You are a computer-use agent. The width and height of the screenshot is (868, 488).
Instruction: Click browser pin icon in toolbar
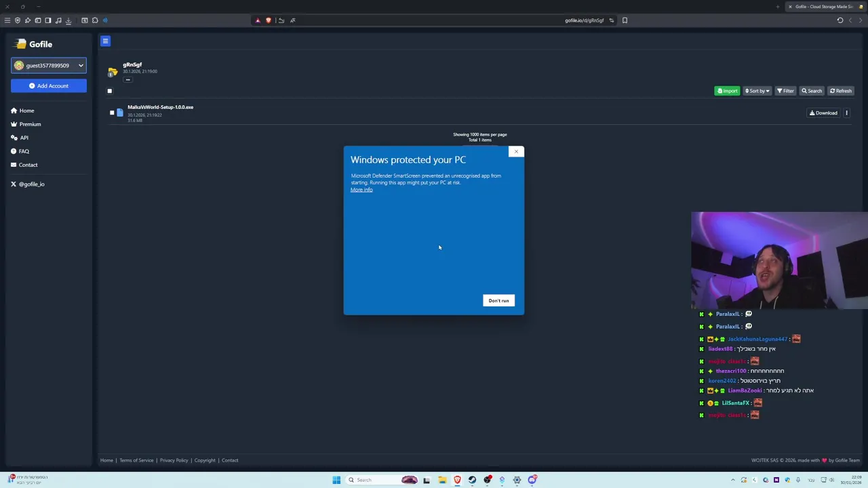(x=28, y=20)
